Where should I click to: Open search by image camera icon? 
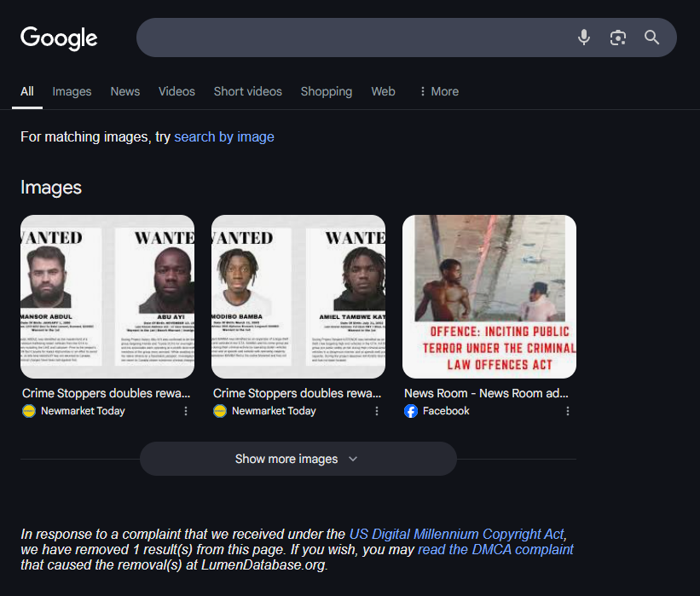coord(618,38)
